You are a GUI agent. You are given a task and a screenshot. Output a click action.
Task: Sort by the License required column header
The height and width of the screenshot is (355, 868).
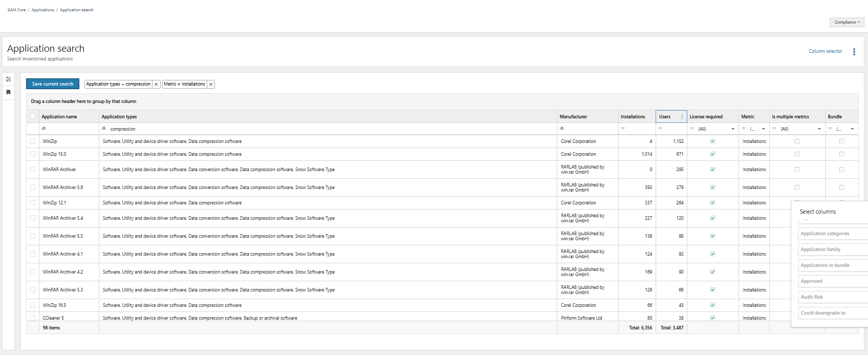point(706,117)
